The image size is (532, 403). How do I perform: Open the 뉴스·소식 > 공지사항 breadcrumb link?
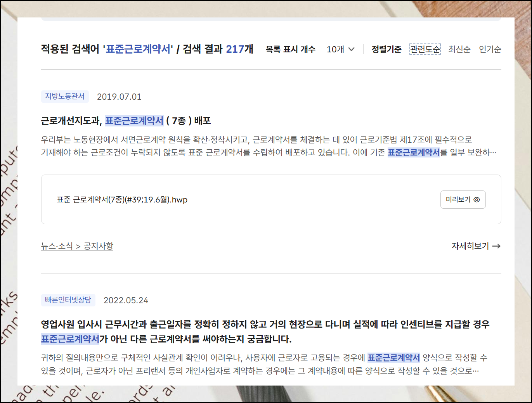[x=77, y=246]
